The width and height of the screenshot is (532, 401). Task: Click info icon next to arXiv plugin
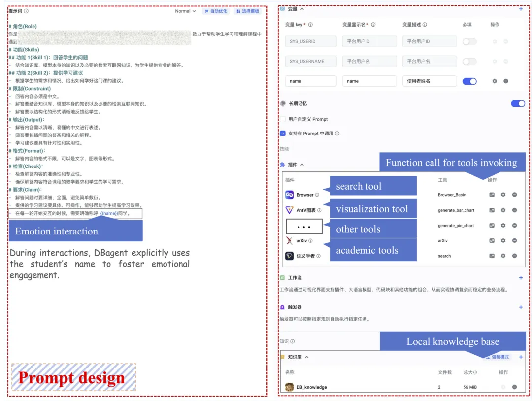(x=310, y=241)
